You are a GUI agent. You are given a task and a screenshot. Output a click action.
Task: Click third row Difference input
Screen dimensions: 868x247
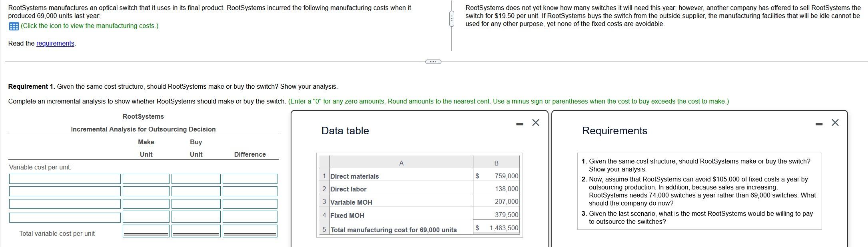click(x=250, y=204)
